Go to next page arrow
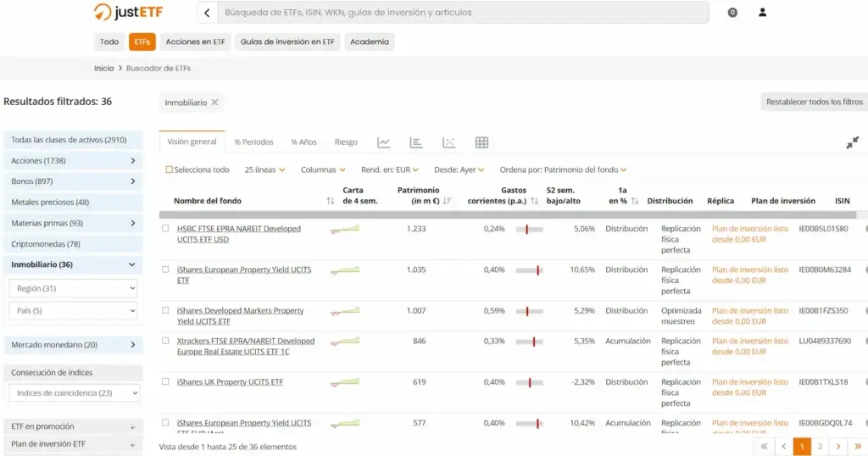 838,447
